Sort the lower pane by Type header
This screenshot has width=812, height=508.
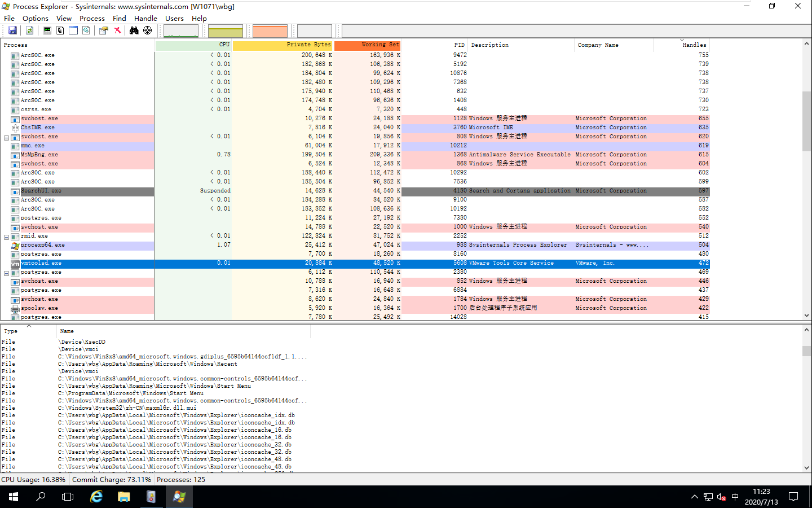[29, 331]
